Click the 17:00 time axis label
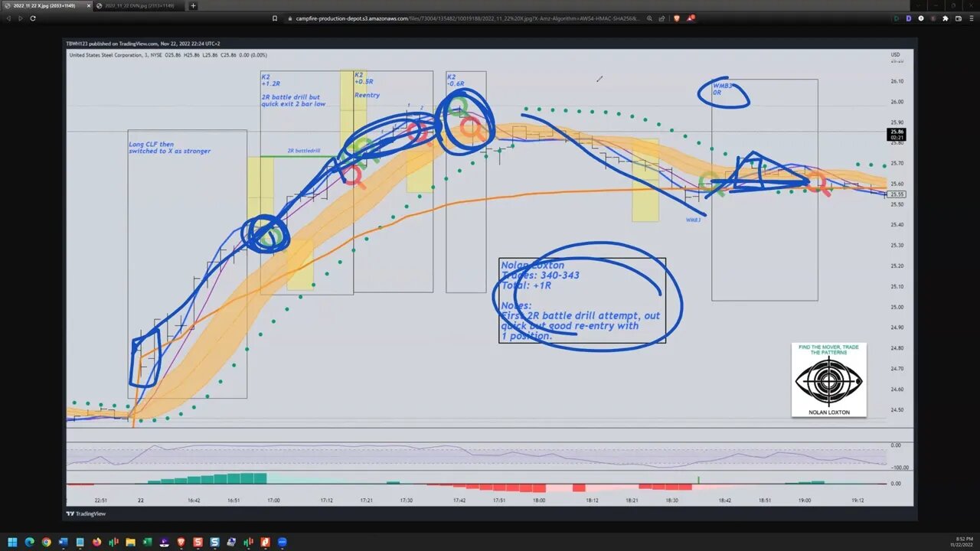 [273, 500]
